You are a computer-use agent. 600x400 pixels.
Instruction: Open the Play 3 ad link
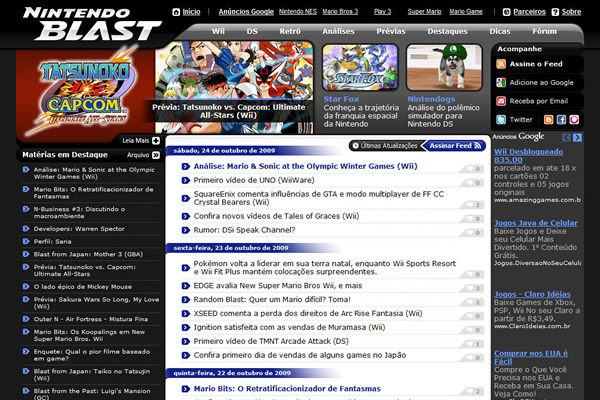(x=382, y=11)
